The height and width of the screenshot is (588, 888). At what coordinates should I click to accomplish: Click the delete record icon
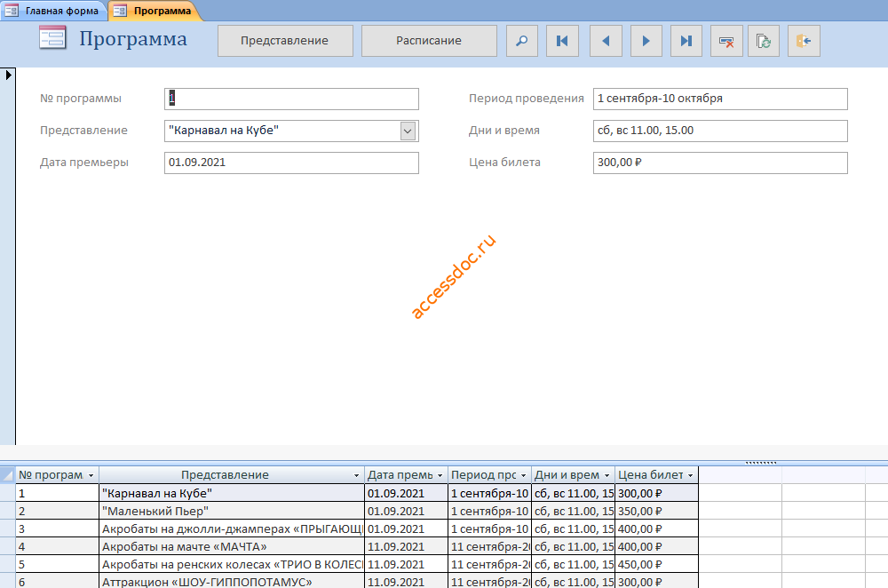pyautogui.click(x=726, y=41)
